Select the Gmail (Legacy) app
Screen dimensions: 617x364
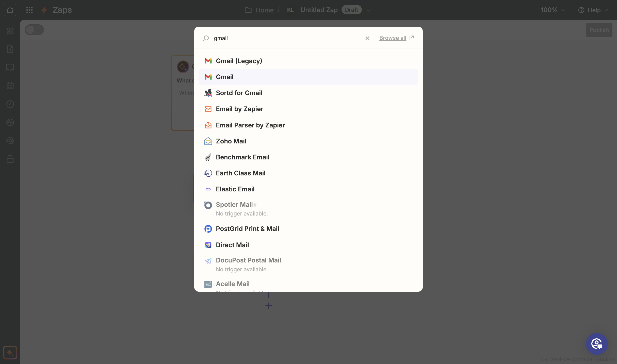(x=308, y=61)
